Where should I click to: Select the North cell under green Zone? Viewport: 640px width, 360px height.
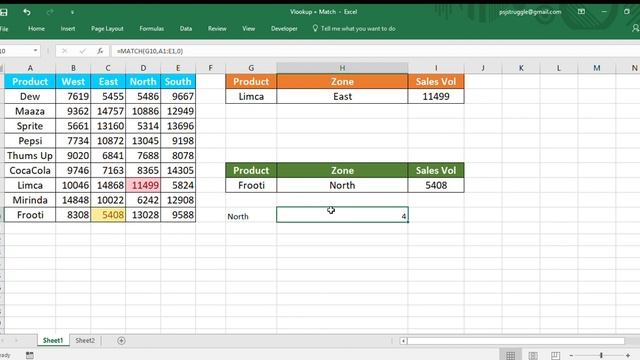[342, 185]
